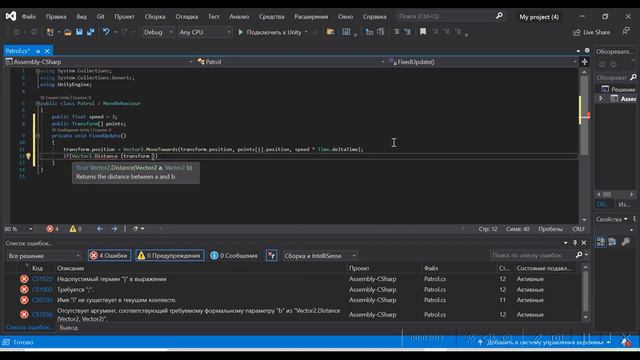The height and width of the screenshot is (360, 640).
Task: Toggle the 0 Сообщения filter
Action: (234, 256)
